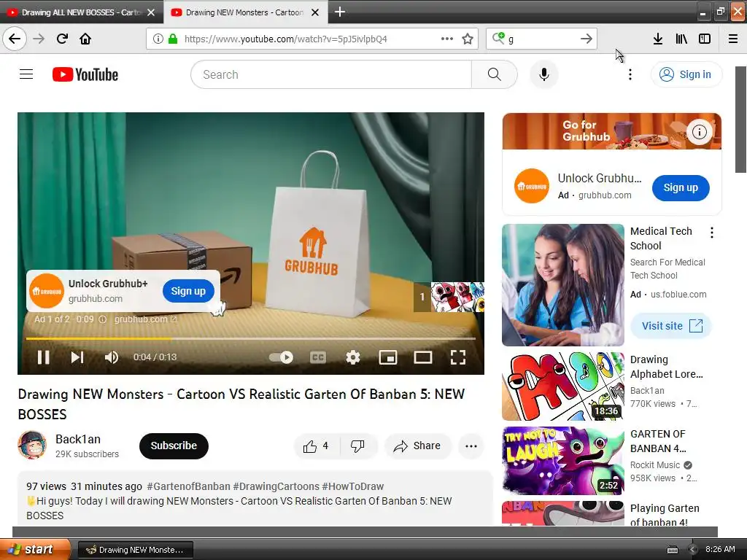Screen dimensions: 747x560
Task: Bookmark this page with the star icon
Action: pyautogui.click(x=468, y=39)
